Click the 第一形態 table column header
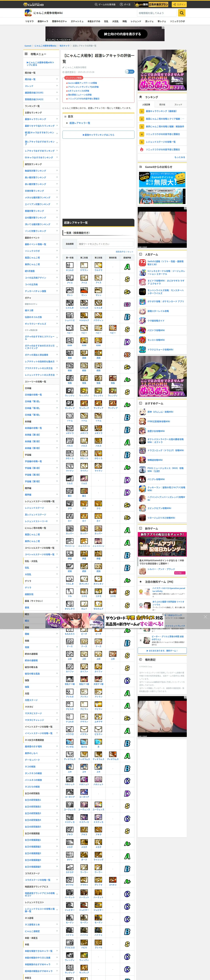 click(70, 258)
